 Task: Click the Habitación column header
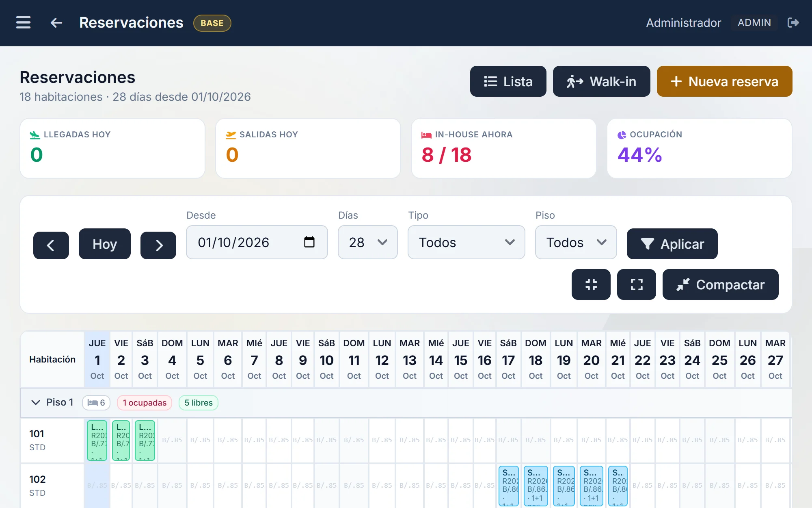point(52,359)
